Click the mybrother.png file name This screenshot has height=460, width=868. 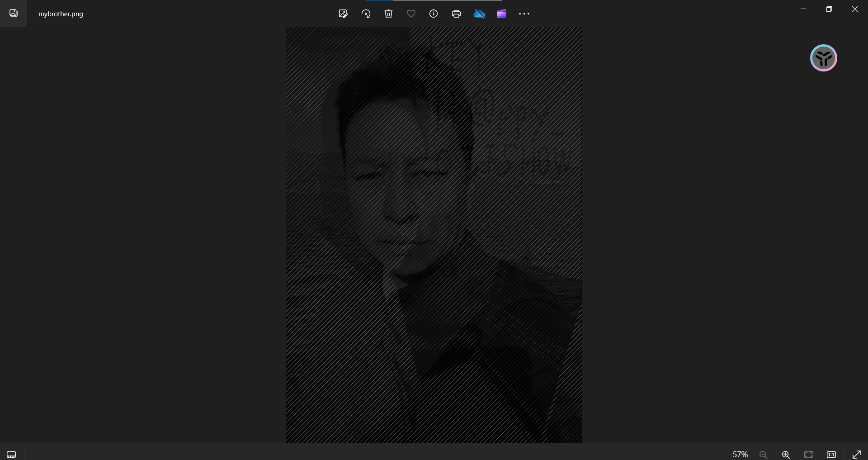(x=61, y=14)
